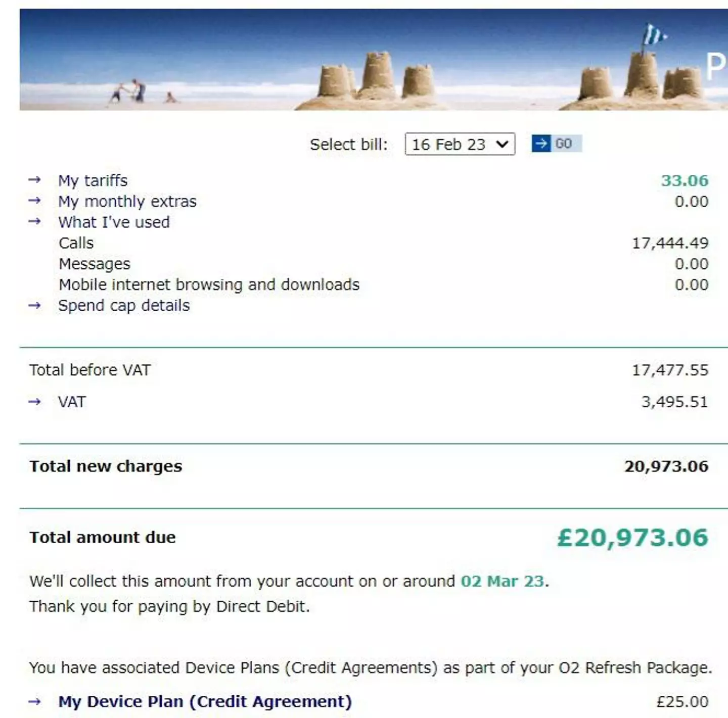Screen dimensions: 728x718
Task: Click the arrow icon beside Spend cap details
Action: pos(34,305)
